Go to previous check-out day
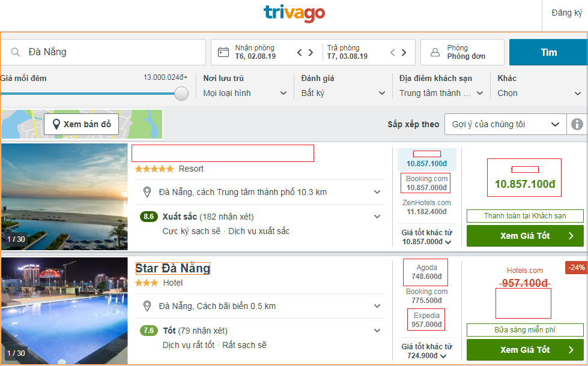The image size is (588, 366). [392, 52]
